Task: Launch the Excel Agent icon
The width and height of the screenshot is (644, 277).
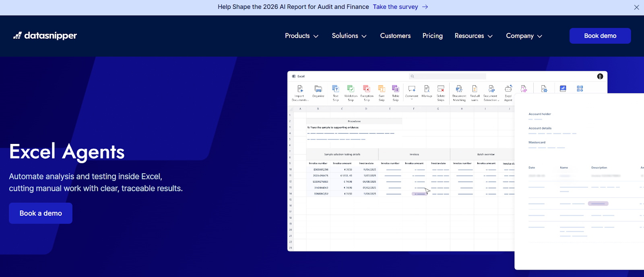Action: pyautogui.click(x=508, y=88)
